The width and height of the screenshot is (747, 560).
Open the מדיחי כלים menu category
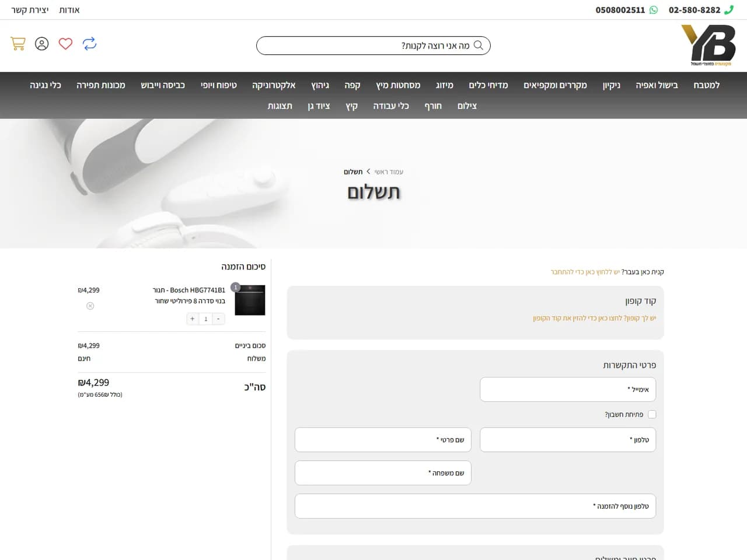tap(488, 85)
